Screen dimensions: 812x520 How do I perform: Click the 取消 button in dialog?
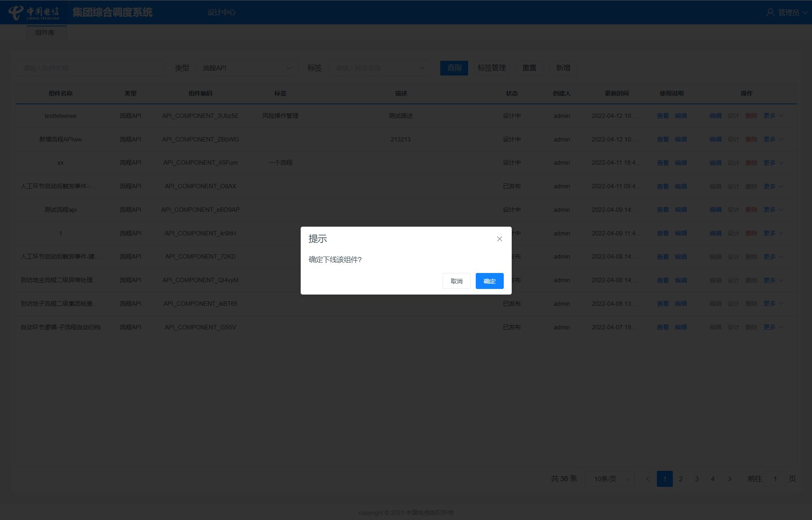(456, 281)
